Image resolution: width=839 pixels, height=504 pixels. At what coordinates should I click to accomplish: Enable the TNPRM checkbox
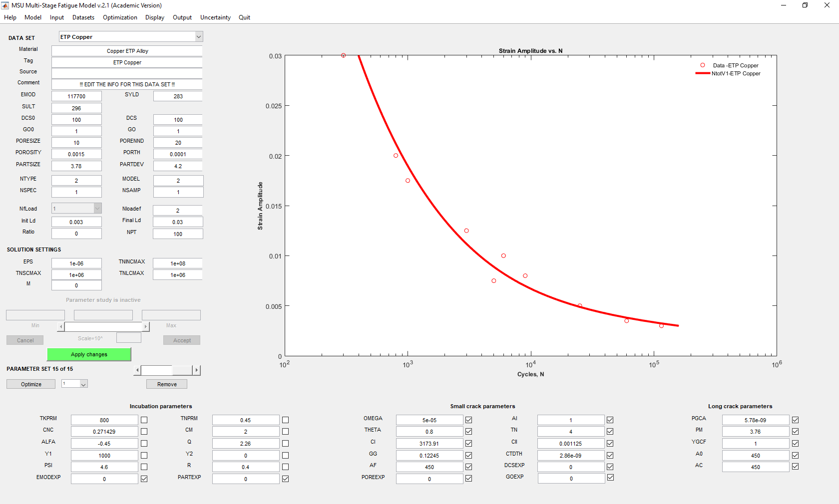point(285,420)
